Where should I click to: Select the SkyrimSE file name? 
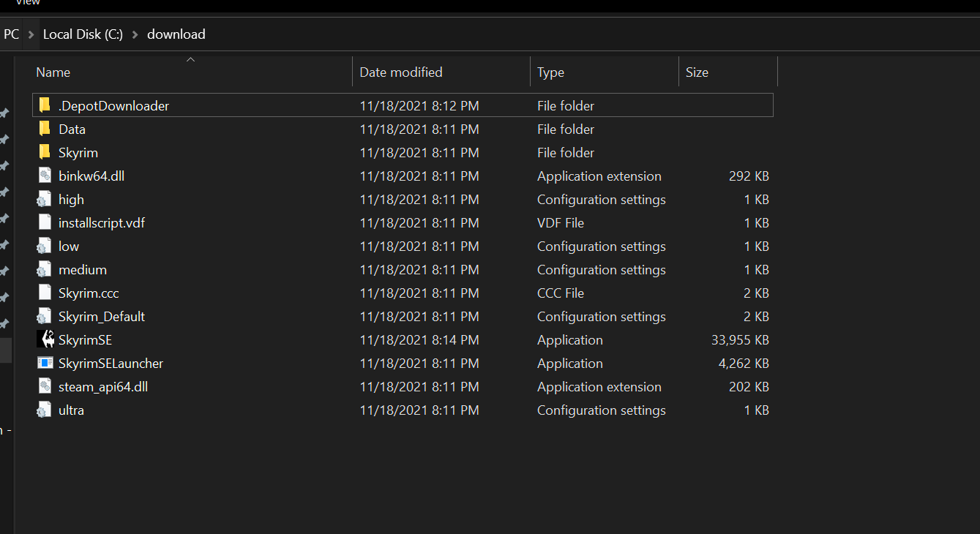85,340
